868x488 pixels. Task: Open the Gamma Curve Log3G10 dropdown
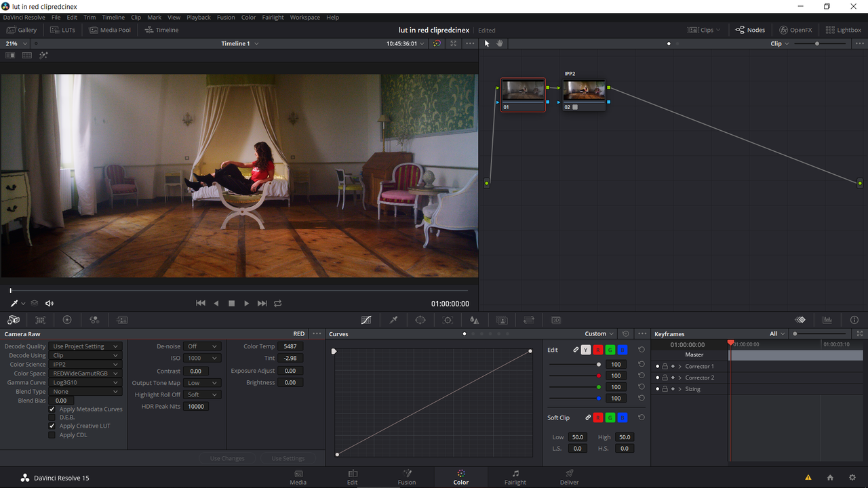pos(85,382)
